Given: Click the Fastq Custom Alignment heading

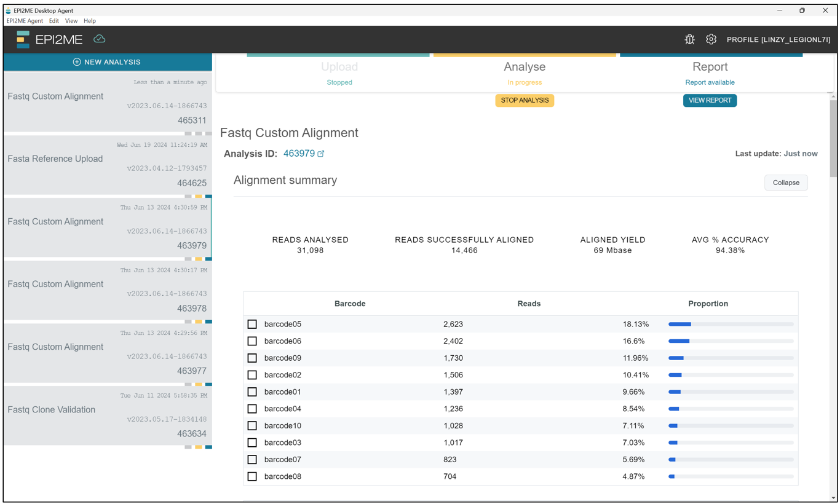Looking at the screenshot, I should (x=289, y=133).
